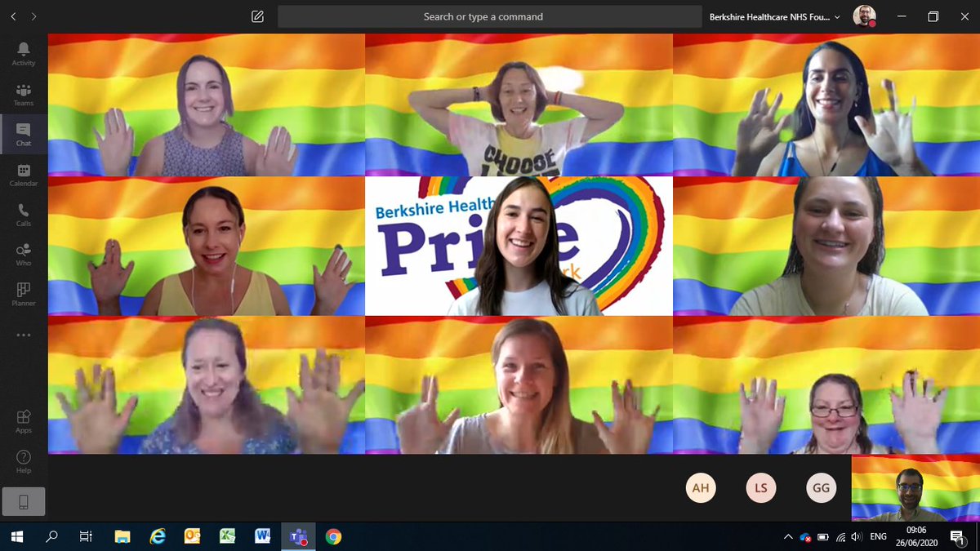The width and height of the screenshot is (980, 551).
Task: Expand the hidden system tray icons chevron
Action: [x=788, y=537]
